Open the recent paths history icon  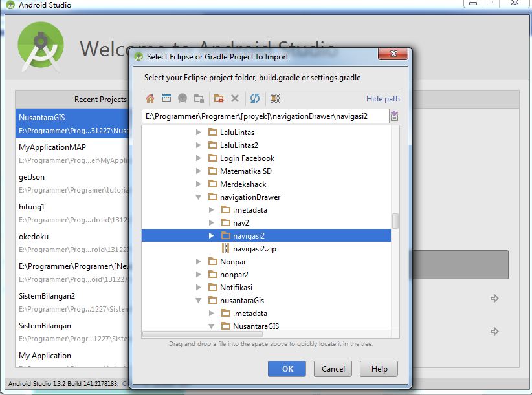[x=394, y=116]
